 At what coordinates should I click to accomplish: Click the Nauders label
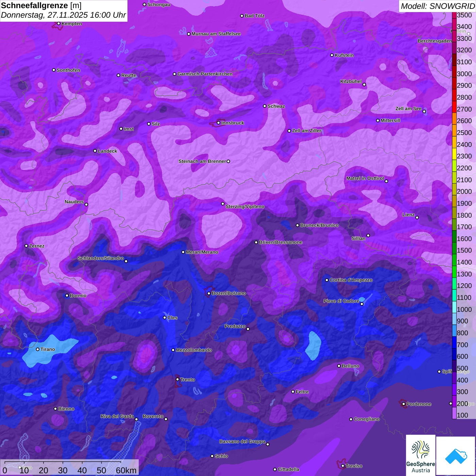[x=74, y=202]
